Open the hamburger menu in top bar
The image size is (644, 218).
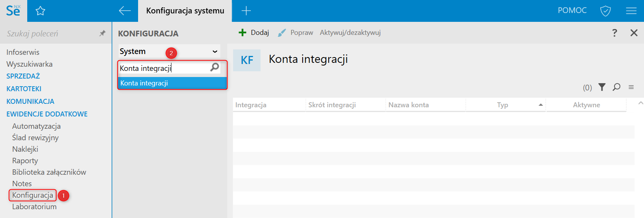tap(631, 11)
